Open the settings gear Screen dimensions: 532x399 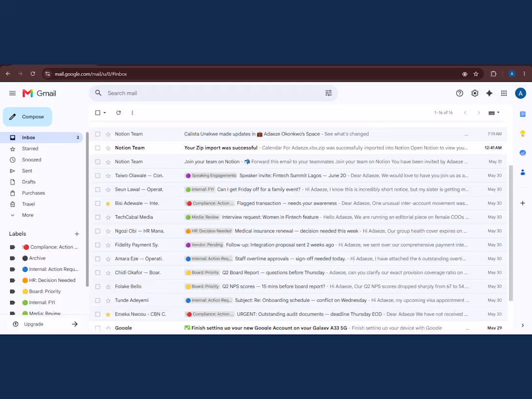[474, 93]
